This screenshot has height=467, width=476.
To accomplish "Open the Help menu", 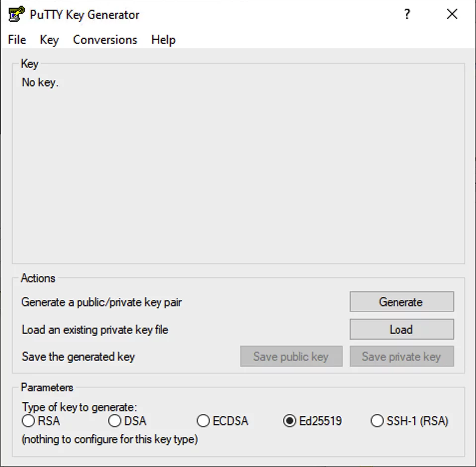I will click(x=163, y=40).
